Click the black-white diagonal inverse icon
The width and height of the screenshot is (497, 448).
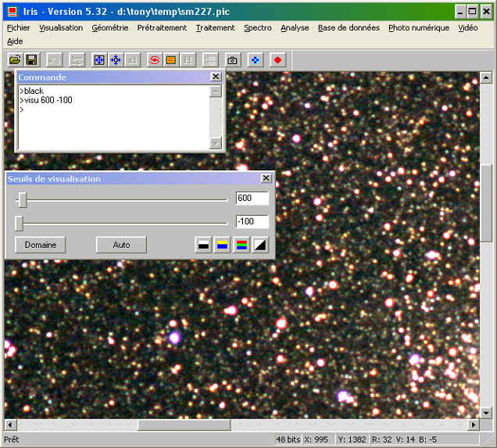260,245
